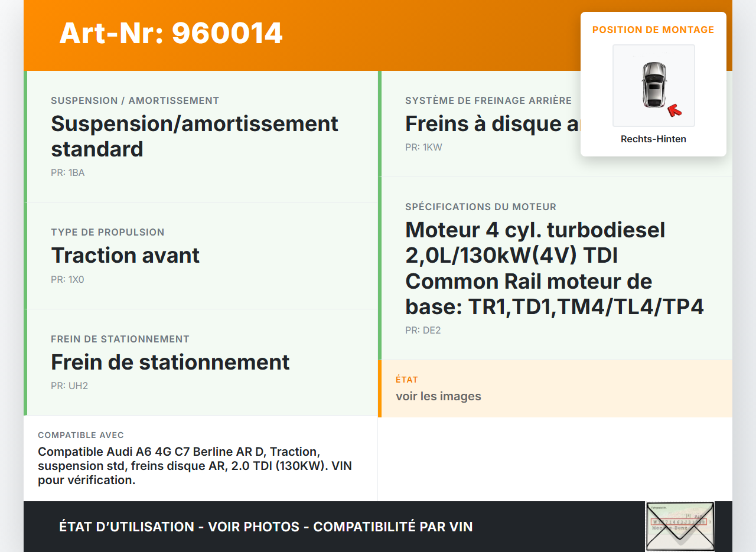The height and width of the screenshot is (552, 756).
Task: Click the orange 'ÉTAT' label
Action: click(407, 380)
